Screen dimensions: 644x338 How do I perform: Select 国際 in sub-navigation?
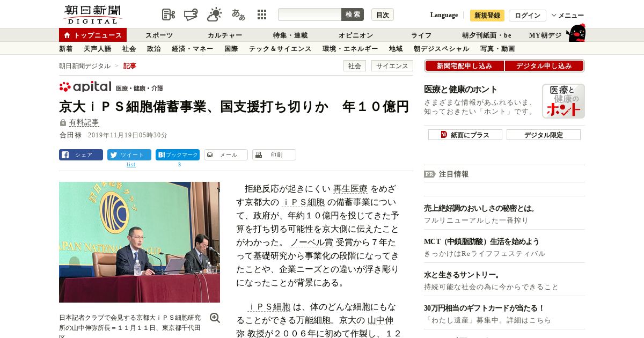click(231, 49)
